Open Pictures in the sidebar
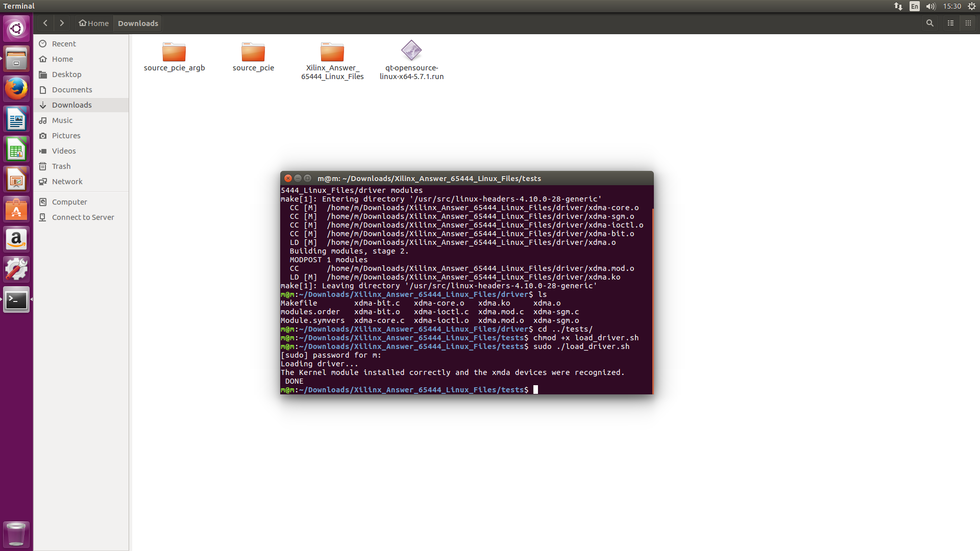This screenshot has height=551, width=980. click(81, 136)
